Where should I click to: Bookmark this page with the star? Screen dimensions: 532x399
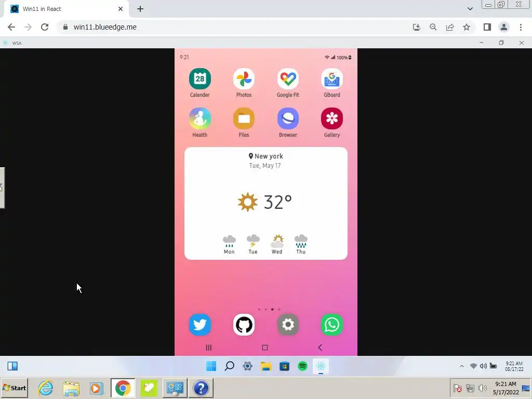(x=467, y=27)
